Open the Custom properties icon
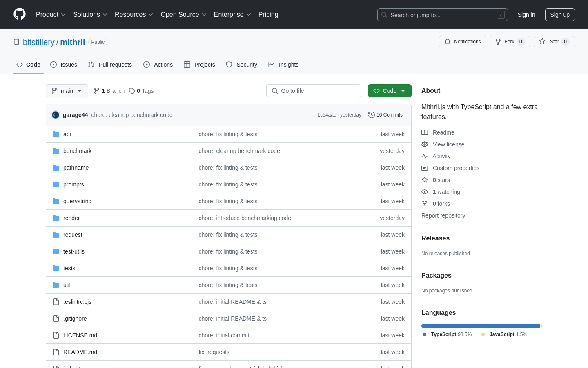 425,168
